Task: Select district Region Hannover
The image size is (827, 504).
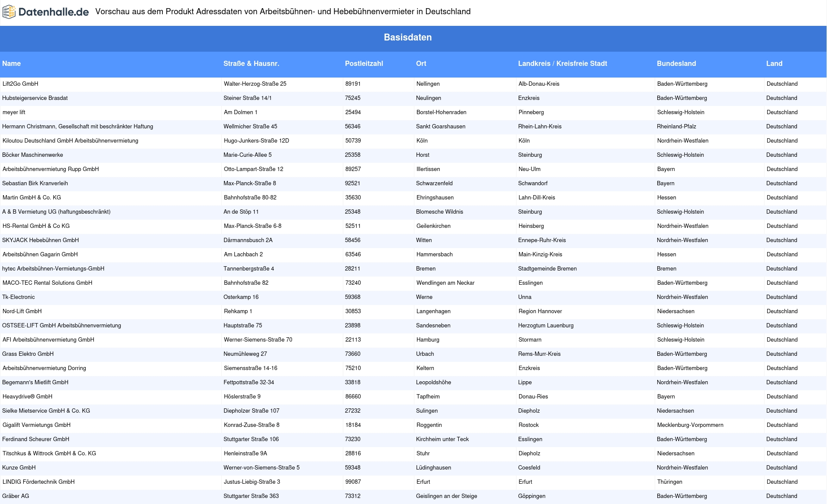Action: pyautogui.click(x=540, y=311)
